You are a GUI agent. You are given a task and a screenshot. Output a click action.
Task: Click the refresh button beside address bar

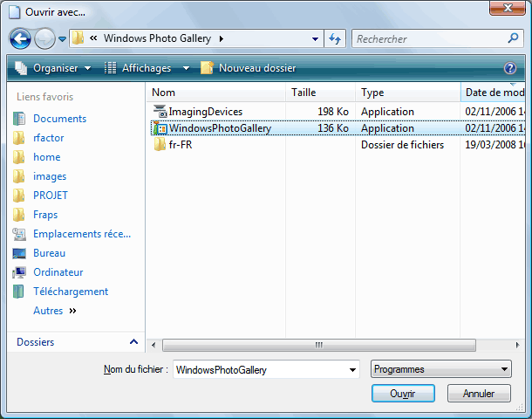(335, 39)
